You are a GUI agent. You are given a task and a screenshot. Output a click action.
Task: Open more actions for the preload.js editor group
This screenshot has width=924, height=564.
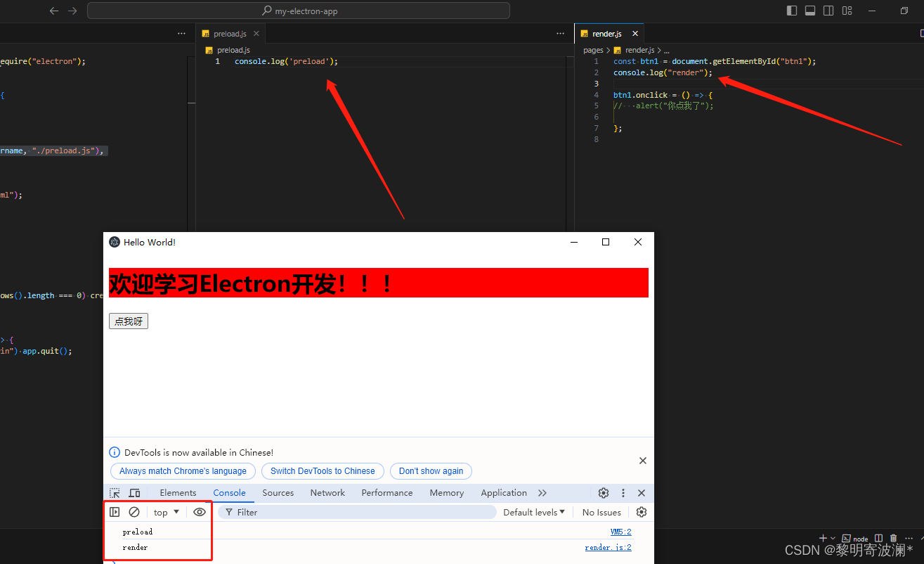(560, 34)
